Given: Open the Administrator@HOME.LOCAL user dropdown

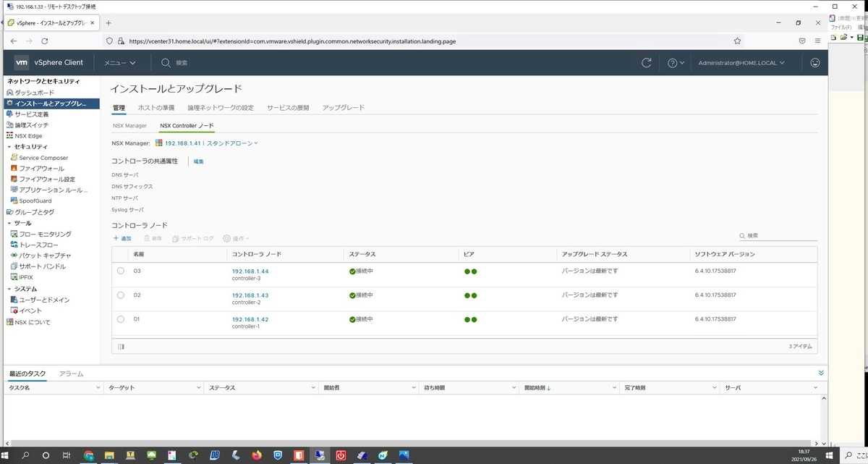Looking at the screenshot, I should point(741,63).
